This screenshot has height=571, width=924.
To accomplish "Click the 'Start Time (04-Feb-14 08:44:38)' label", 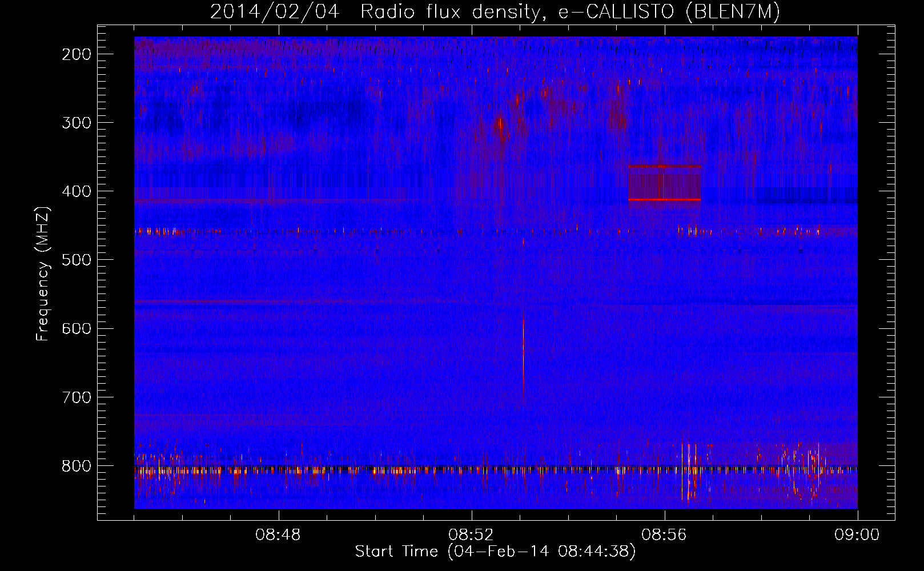I will [x=495, y=551].
